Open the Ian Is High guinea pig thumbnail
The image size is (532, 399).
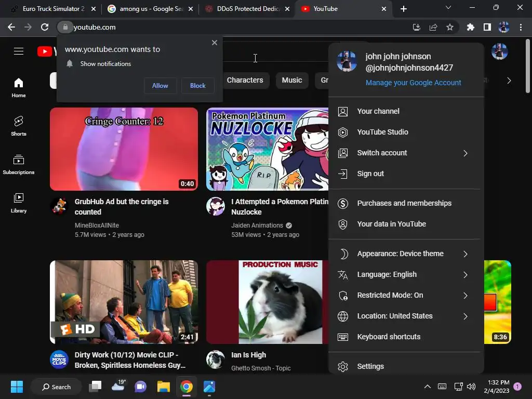tap(268, 302)
